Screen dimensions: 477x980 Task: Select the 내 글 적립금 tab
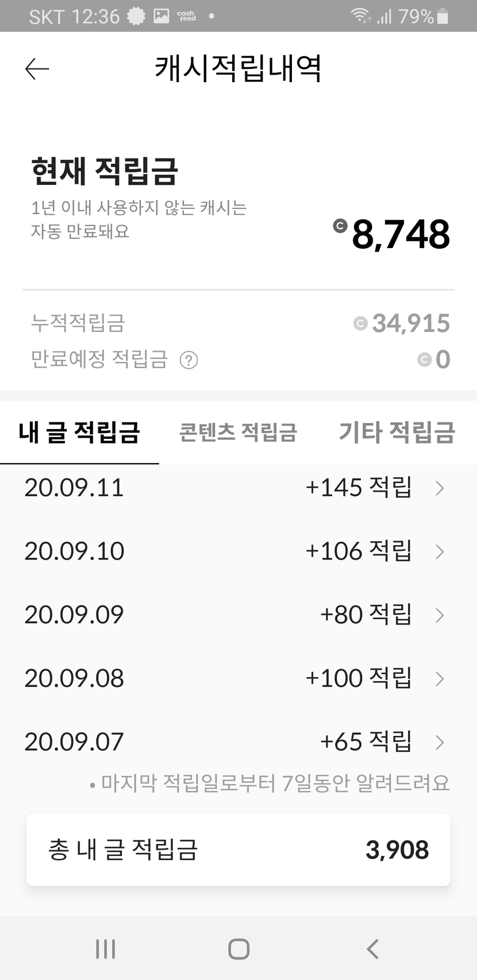[x=79, y=432]
